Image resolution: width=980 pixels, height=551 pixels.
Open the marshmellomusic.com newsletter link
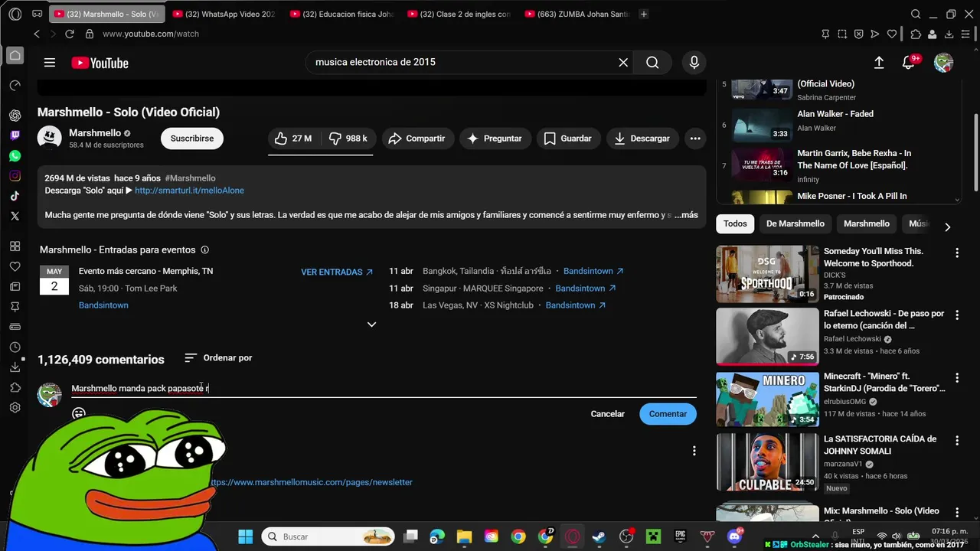[x=312, y=482]
